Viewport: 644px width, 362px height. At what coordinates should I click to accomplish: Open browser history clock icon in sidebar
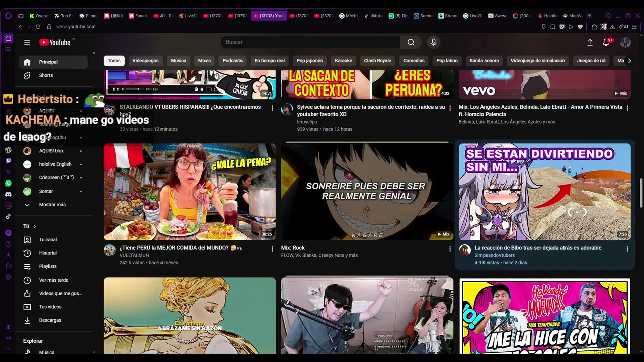[8, 244]
